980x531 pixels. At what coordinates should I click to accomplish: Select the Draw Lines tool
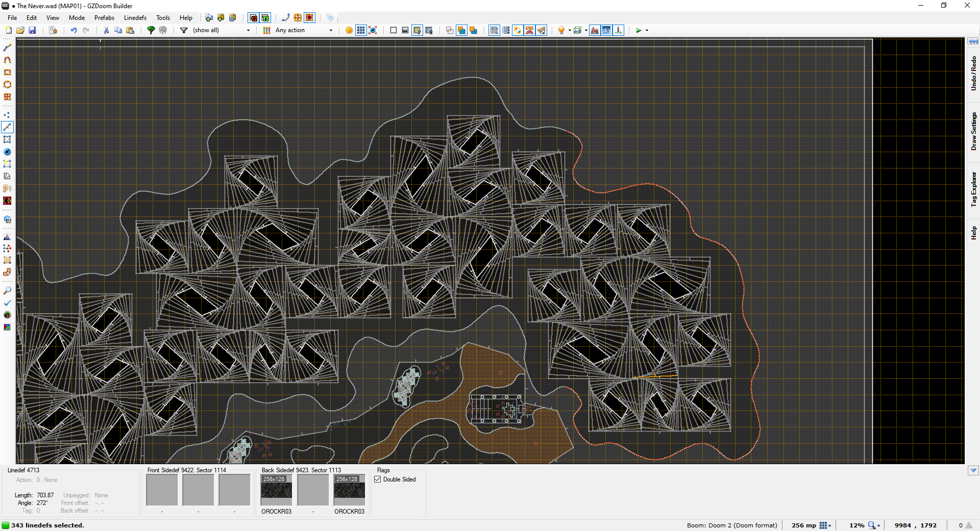(x=7, y=47)
